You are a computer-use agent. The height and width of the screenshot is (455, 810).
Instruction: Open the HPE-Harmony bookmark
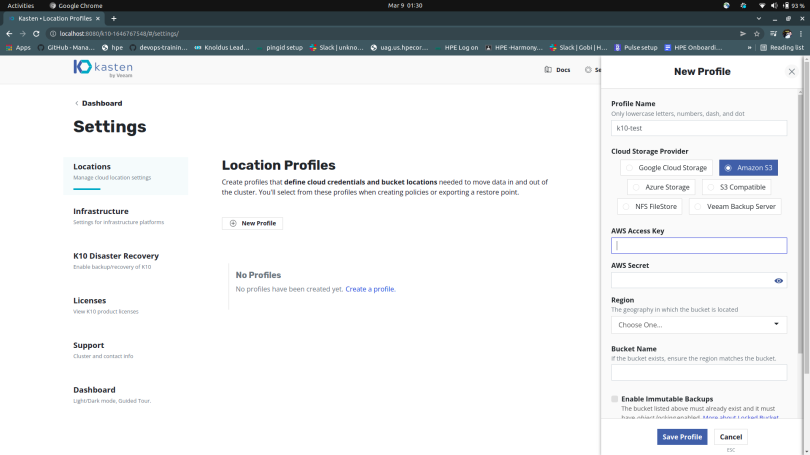pyautogui.click(x=514, y=48)
